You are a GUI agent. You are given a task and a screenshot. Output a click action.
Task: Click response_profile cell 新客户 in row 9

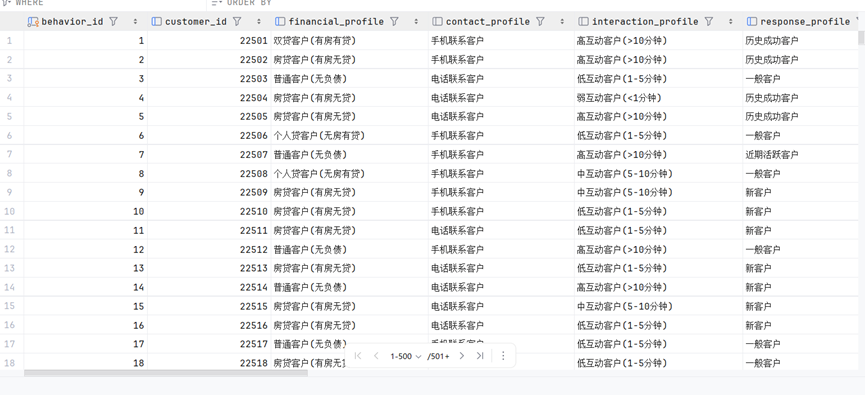(x=800, y=193)
